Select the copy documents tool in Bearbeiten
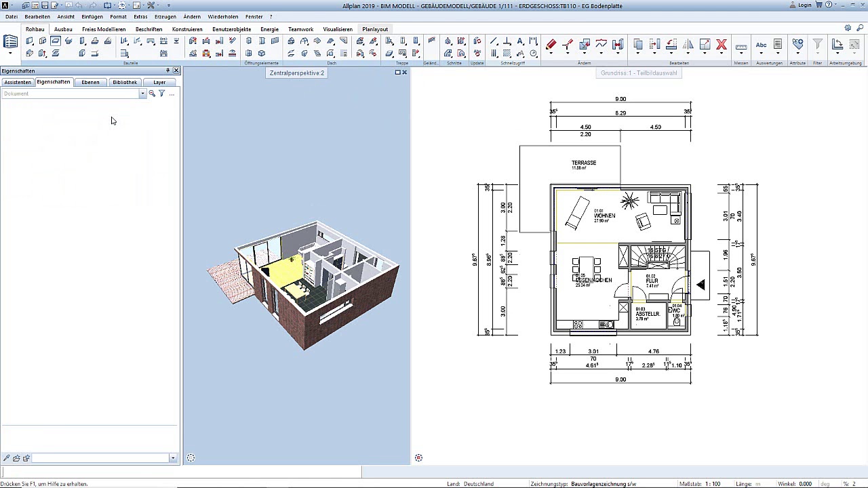This screenshot has height=488, width=868. point(637,45)
